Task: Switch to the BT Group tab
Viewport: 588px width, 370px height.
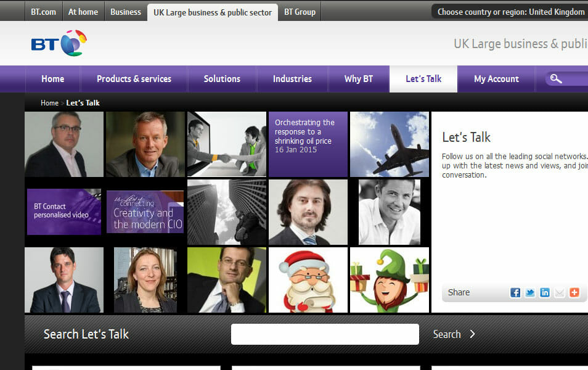Action: (300, 12)
